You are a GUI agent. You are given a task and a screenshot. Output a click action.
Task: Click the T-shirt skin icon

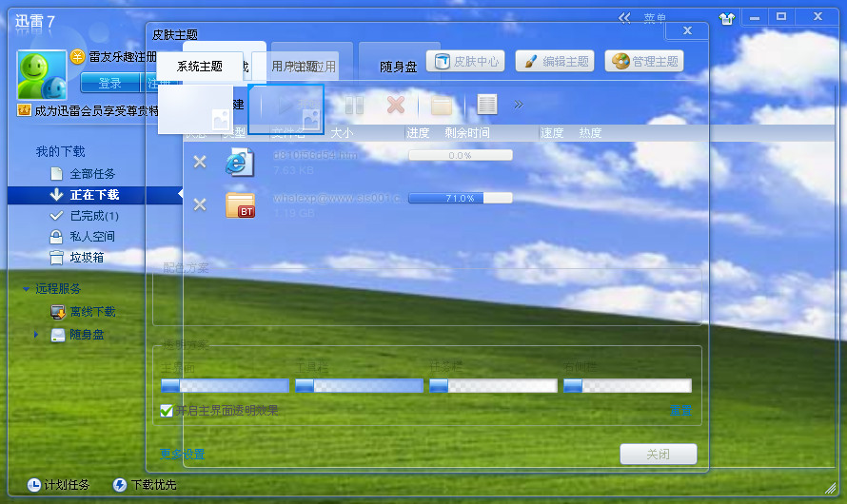[727, 19]
